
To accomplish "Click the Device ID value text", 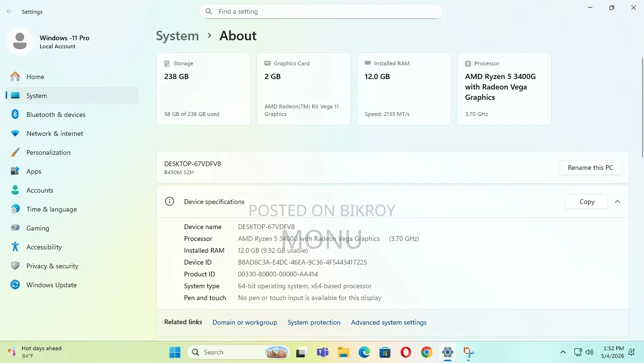I will [x=302, y=262].
